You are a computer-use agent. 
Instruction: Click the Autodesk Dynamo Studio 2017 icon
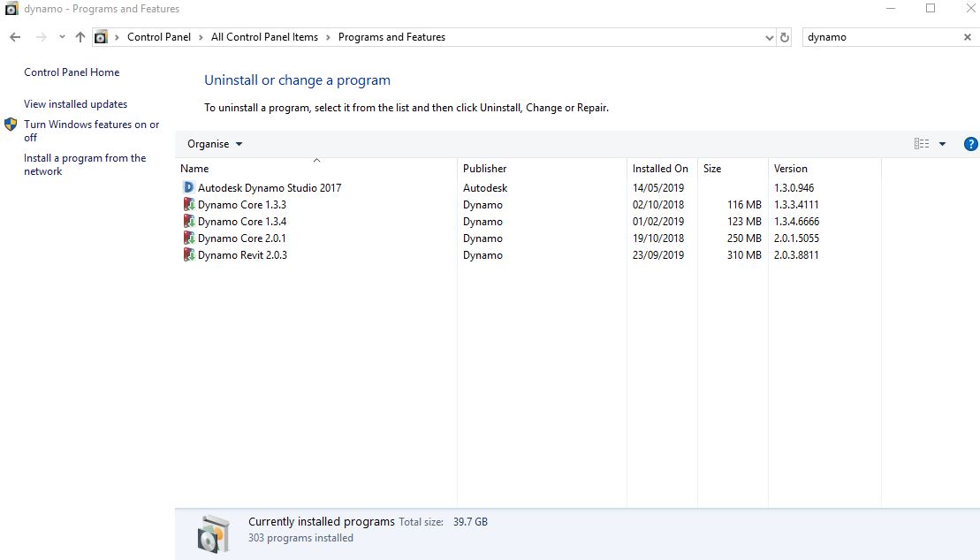[x=188, y=187]
